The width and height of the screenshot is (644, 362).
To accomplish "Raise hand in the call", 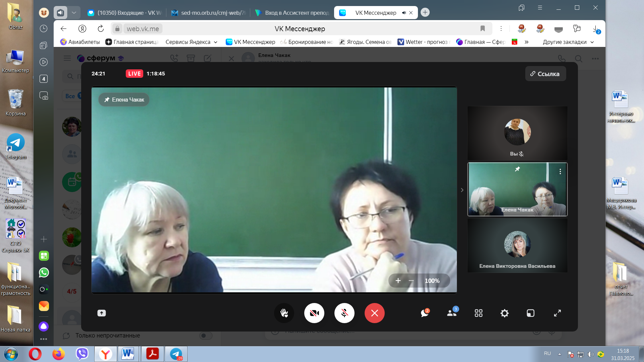I will (284, 313).
